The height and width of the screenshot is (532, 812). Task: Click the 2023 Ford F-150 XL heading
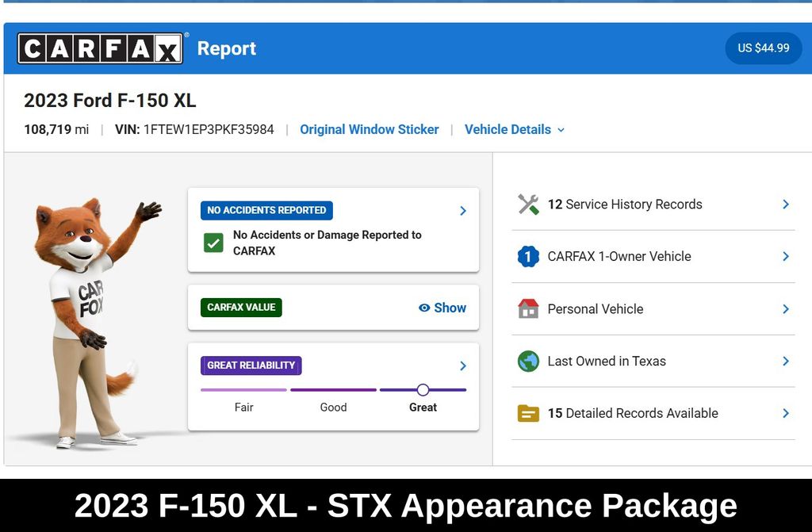[109, 101]
